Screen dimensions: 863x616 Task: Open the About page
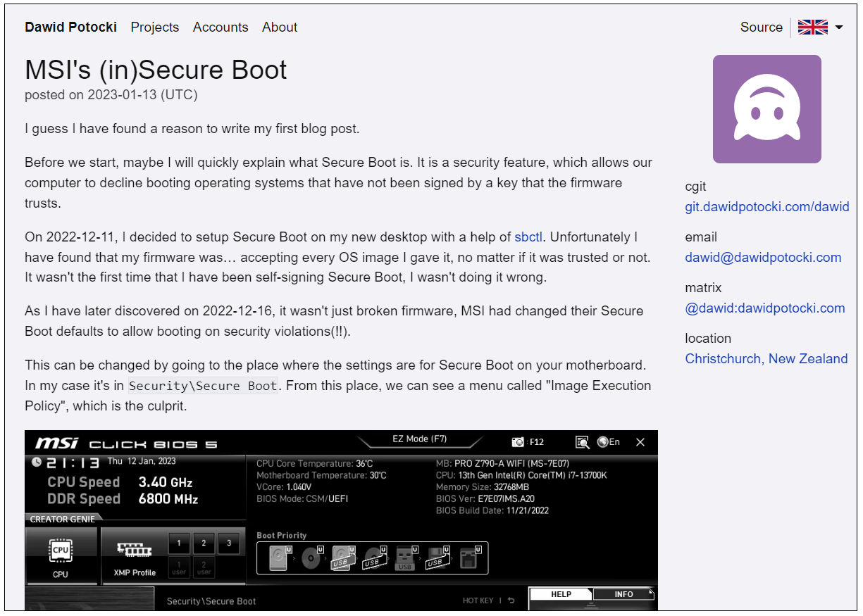(280, 27)
